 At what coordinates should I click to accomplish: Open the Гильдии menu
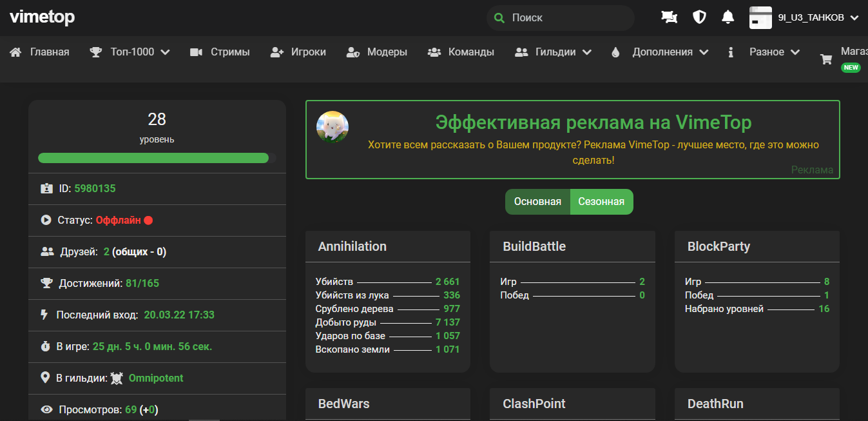[x=555, y=52]
